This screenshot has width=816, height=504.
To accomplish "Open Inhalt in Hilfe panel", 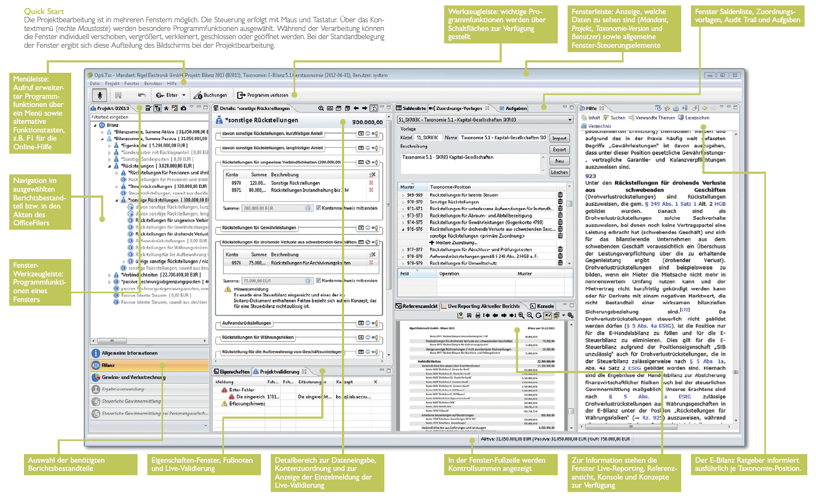I will [591, 117].
